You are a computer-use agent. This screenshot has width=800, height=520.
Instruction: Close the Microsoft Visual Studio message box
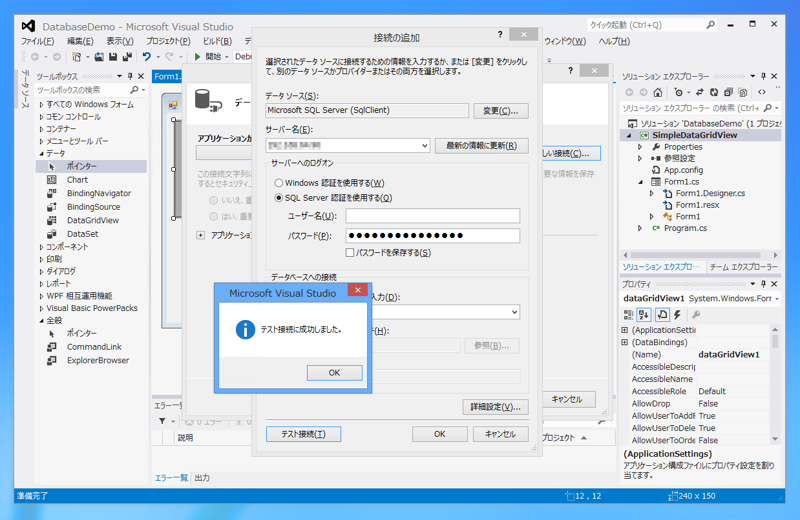click(x=358, y=290)
